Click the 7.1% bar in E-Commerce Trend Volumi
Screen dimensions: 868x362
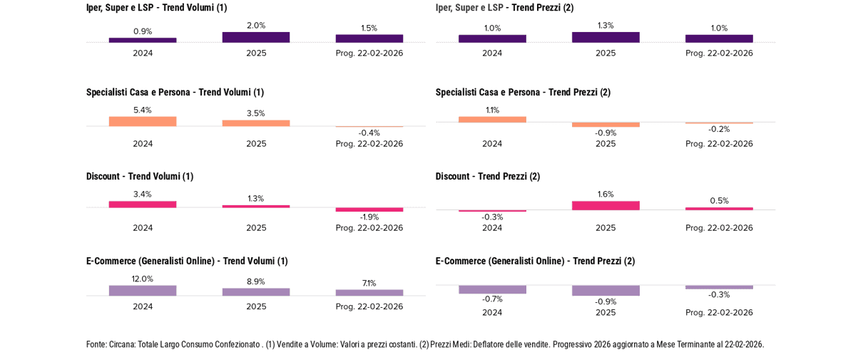[369, 293]
